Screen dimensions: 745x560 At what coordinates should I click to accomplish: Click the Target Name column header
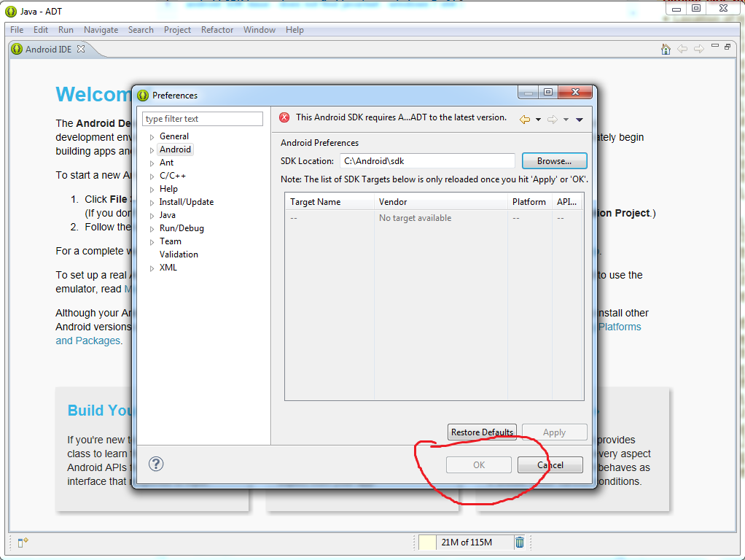[329, 201]
